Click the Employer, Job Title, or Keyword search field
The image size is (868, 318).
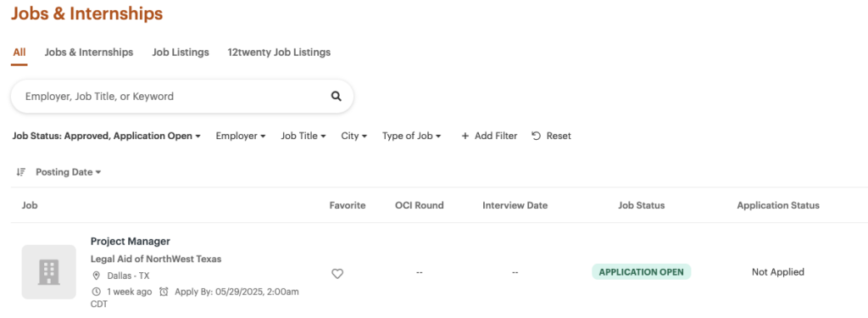tap(182, 97)
